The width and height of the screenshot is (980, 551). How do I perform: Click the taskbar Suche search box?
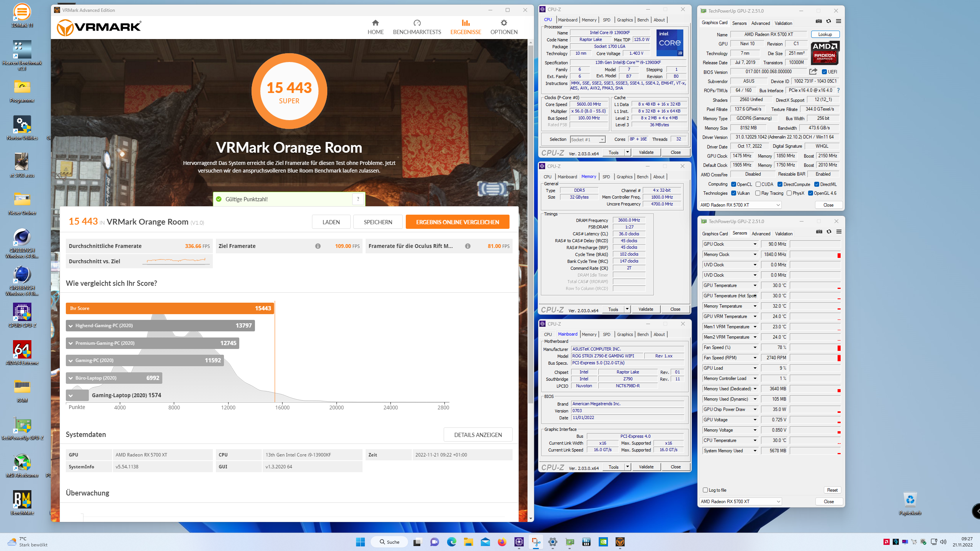[x=389, y=542]
